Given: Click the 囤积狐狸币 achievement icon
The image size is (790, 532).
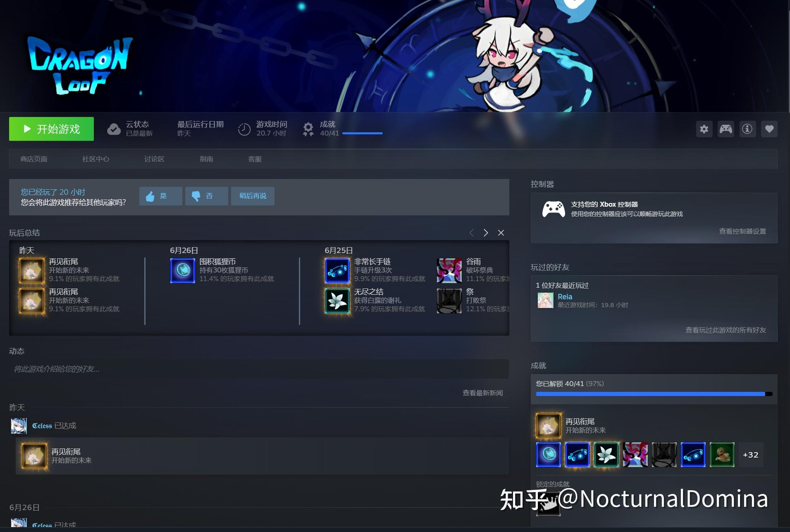Looking at the screenshot, I should click(x=183, y=271).
